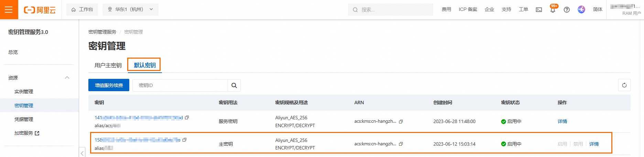Click the 密钥用法 column header
Image resolution: width=644 pixels, height=157 pixels.
(228, 102)
